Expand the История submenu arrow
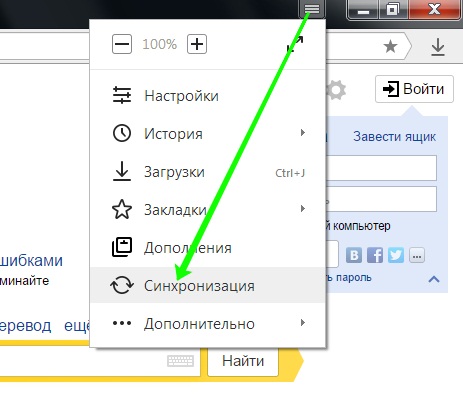The width and height of the screenshot is (463, 396). tap(303, 133)
